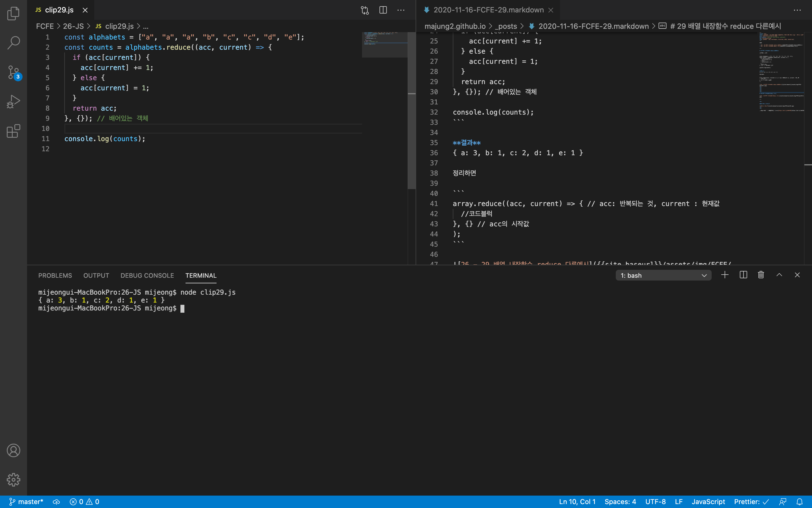The height and width of the screenshot is (508, 812).
Task: Select JavaScript language mode in status bar
Action: (x=708, y=502)
